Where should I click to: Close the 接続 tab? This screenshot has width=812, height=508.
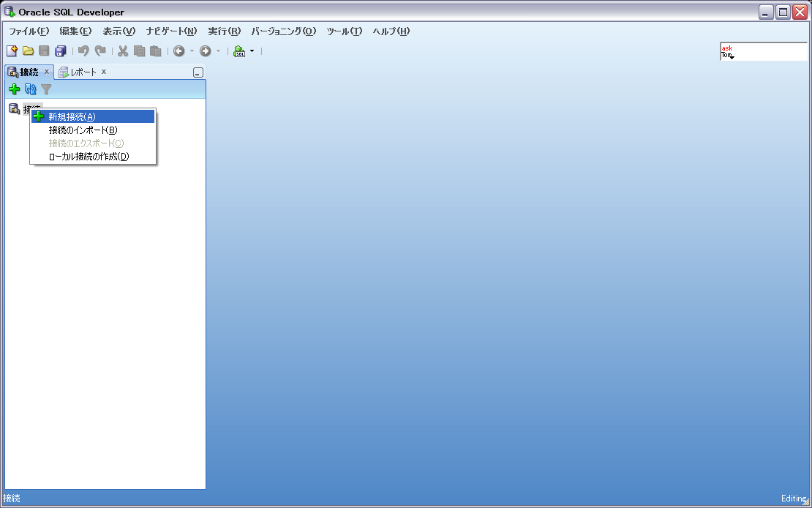pos(47,72)
